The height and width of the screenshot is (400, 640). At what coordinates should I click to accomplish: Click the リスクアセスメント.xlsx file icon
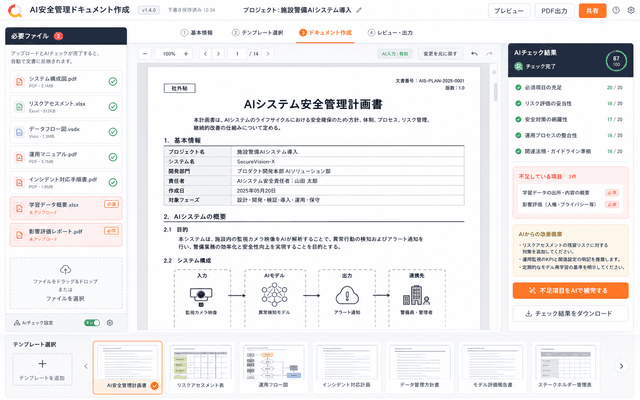(19, 107)
